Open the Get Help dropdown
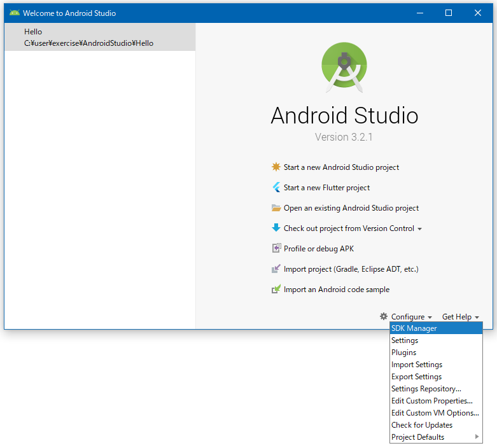The image size is (497, 448). [456, 317]
